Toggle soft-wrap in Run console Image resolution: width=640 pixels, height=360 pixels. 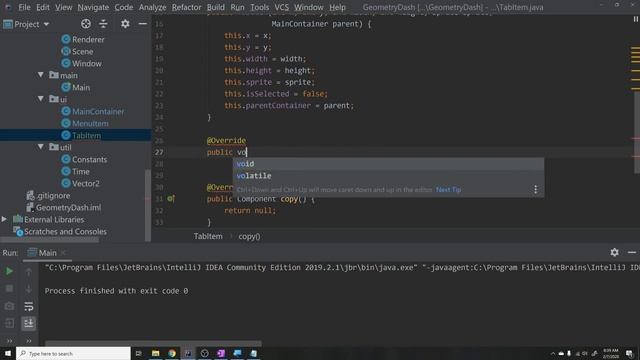(29, 306)
